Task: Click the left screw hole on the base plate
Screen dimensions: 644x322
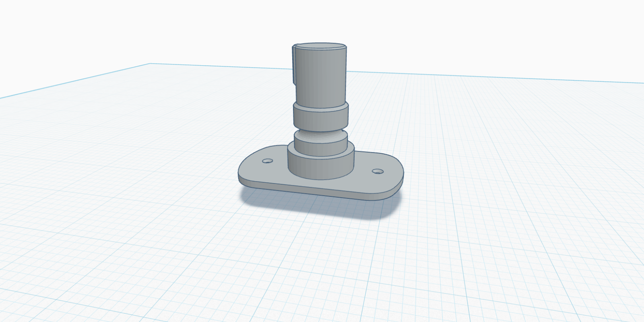Action: click(x=267, y=161)
